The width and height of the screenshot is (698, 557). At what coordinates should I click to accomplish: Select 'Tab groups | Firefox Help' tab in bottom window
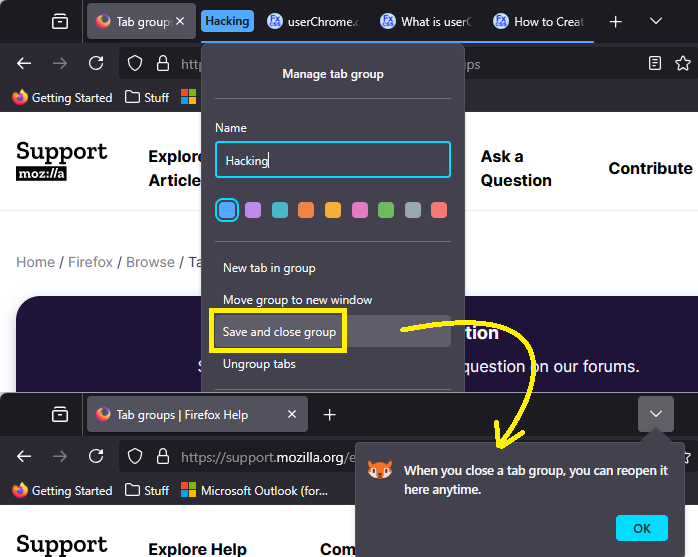coord(197,415)
